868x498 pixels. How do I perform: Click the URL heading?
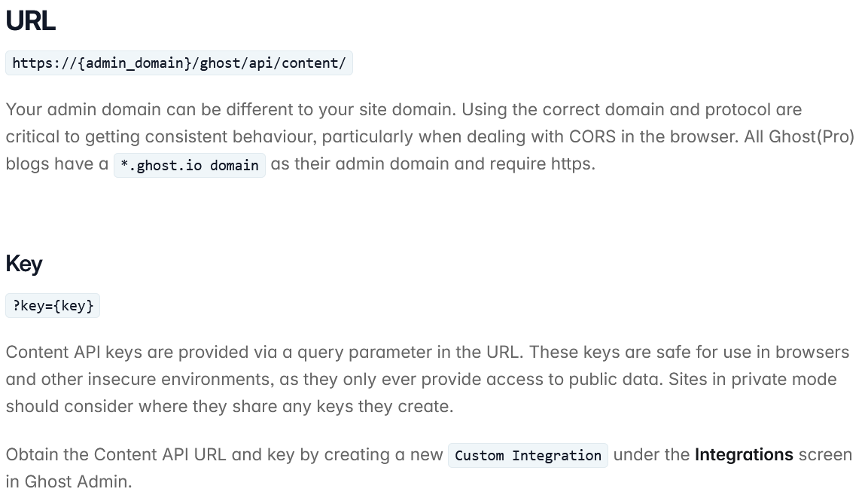(x=30, y=21)
